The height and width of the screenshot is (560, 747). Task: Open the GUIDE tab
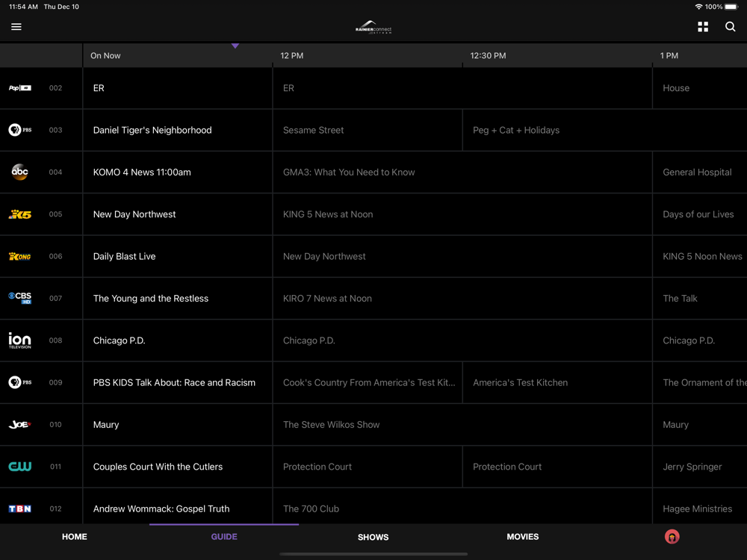coord(224,537)
